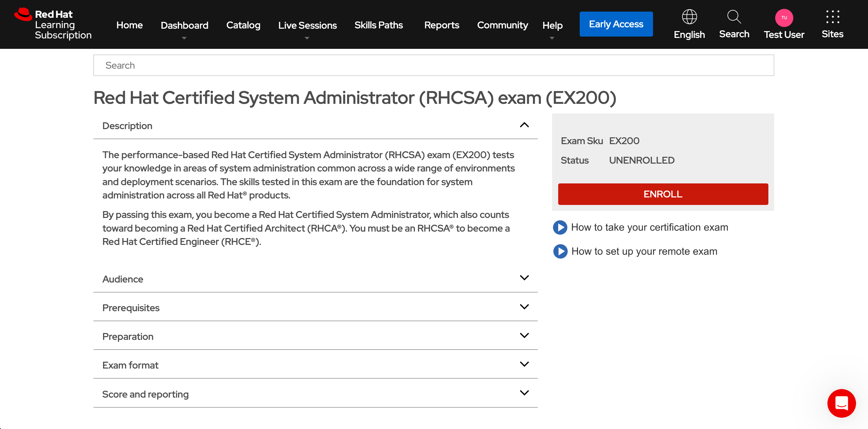Open the Help dropdown menu
868x429 pixels.
coord(552,25)
